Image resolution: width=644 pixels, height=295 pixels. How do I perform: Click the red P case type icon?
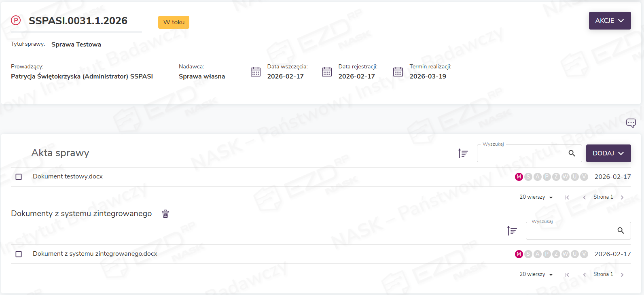coord(16,20)
